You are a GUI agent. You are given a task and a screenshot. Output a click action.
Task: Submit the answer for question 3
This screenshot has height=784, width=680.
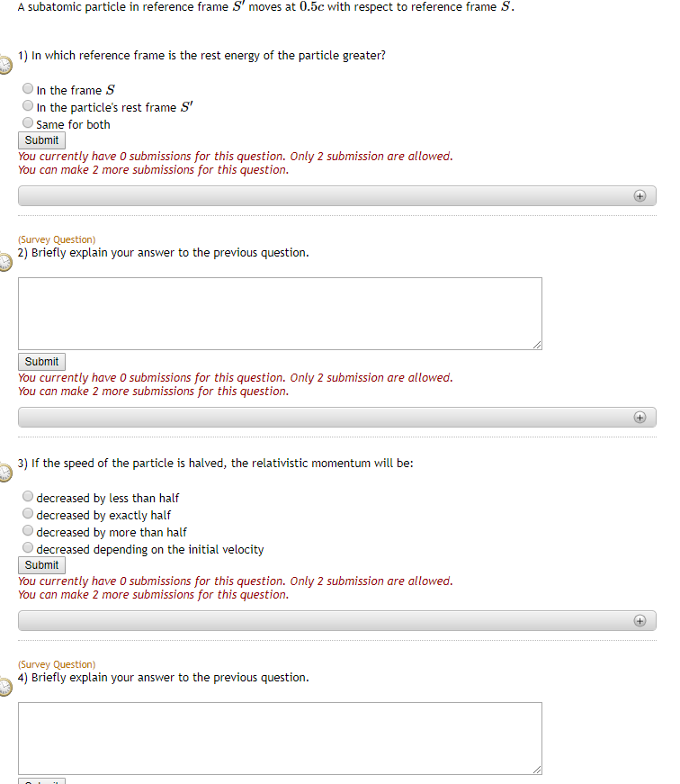(x=41, y=564)
